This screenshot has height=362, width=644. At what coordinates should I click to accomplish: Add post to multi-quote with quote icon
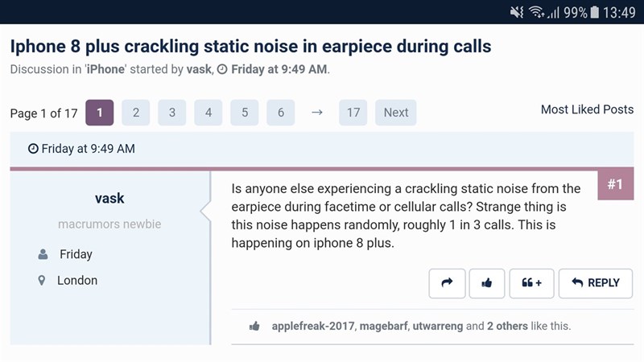coord(531,283)
